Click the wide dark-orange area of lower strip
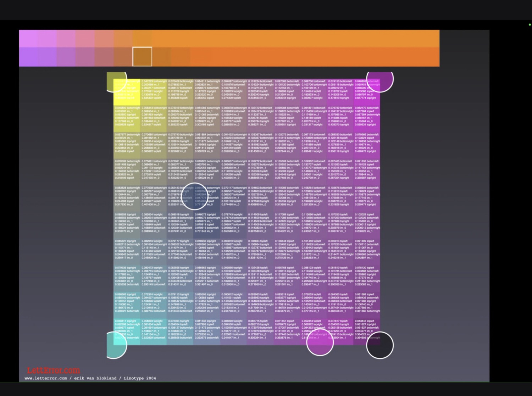Viewport: 532px width, 396px height. click(315, 57)
